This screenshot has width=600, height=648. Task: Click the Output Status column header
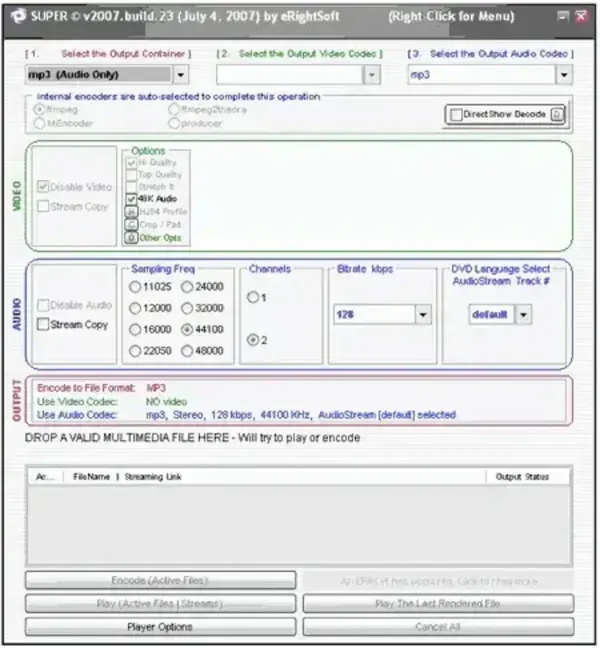pos(522,477)
